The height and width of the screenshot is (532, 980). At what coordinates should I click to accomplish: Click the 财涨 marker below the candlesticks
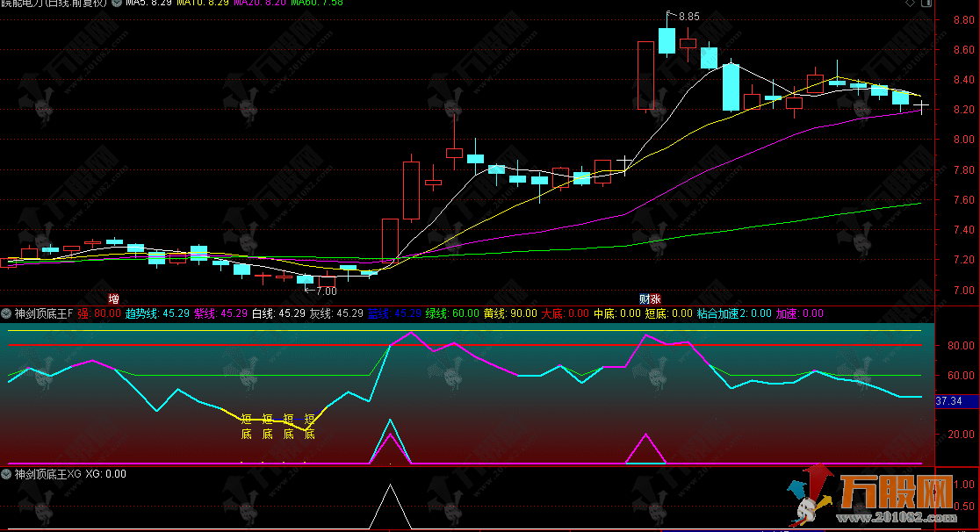pos(650,298)
